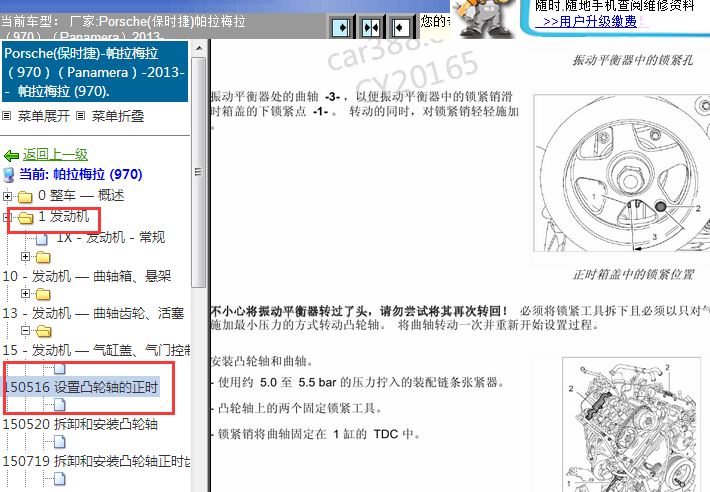The height and width of the screenshot is (492, 710).
Task: Select 15 - 发动机 — 气缸盖、气门控制
Action: pos(96,350)
